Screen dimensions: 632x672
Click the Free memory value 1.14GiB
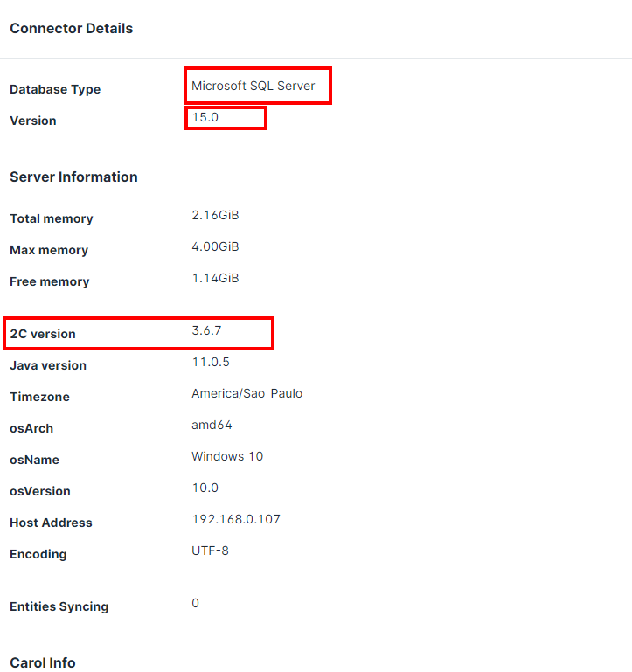(215, 278)
